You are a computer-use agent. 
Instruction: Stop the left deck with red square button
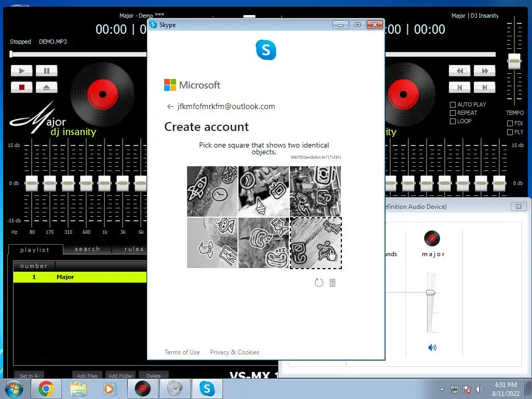(22, 87)
